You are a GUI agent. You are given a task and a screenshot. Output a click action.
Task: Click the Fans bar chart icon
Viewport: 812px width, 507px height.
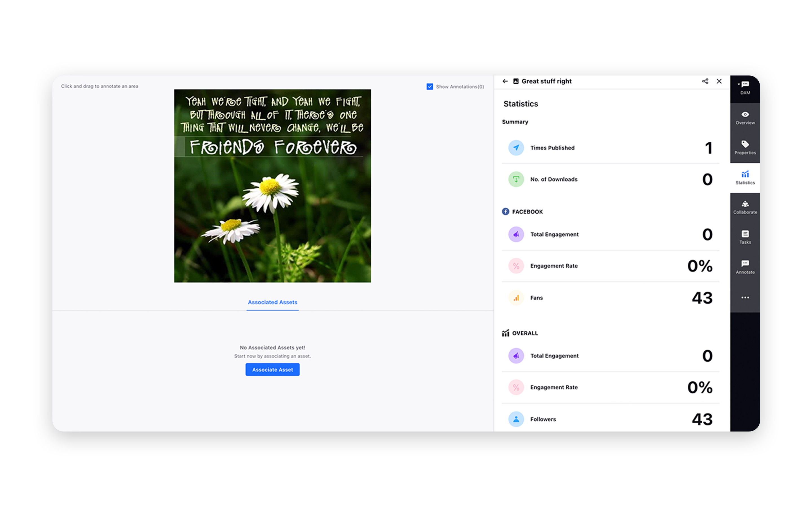tap(516, 298)
